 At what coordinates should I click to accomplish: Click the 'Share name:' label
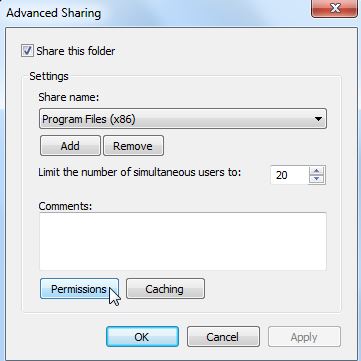pos(69,98)
